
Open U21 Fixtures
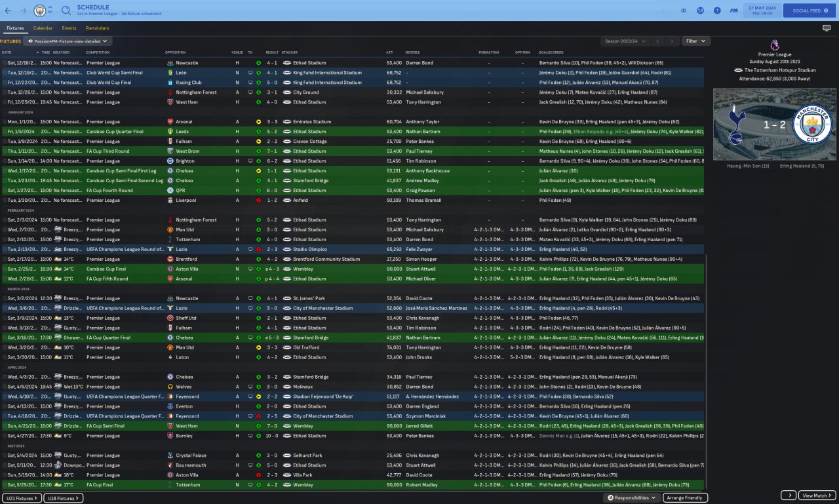(x=22, y=498)
